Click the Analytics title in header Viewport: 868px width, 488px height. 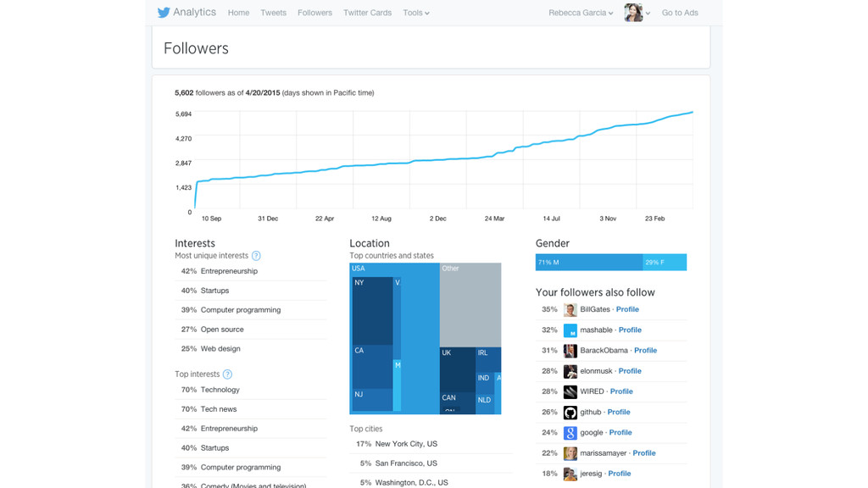coord(194,12)
